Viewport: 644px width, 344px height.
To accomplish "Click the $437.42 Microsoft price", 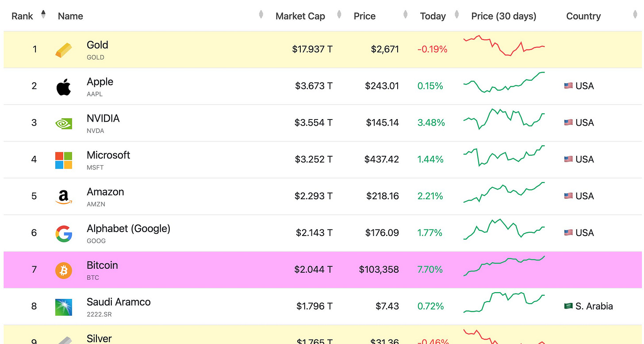I will (382, 159).
